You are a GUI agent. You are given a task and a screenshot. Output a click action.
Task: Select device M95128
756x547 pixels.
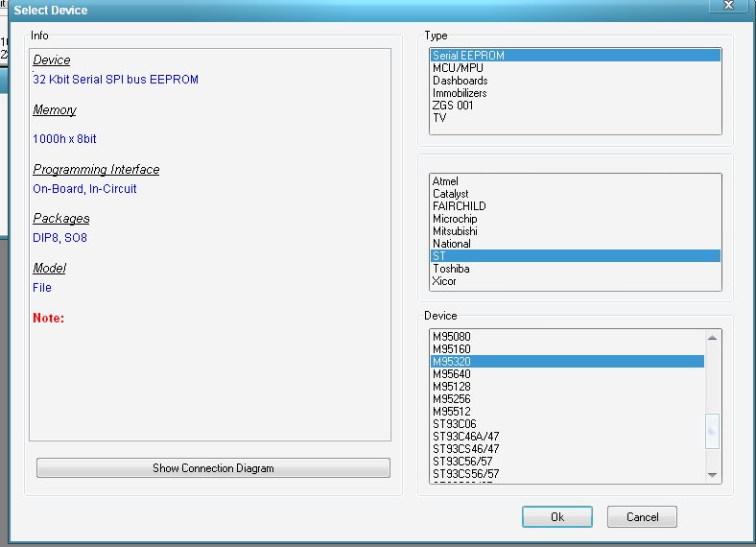click(567, 387)
